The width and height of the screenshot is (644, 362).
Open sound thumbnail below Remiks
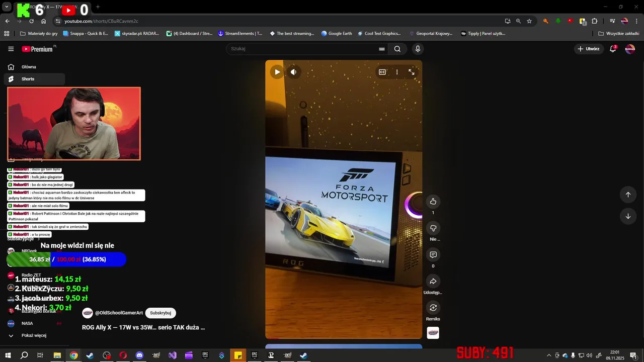pyautogui.click(x=433, y=333)
